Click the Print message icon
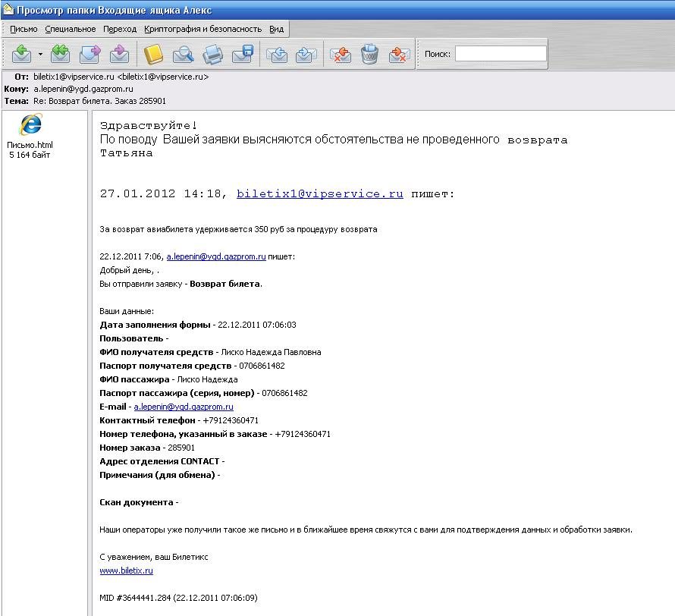Viewport: 675px width, 616px height. click(x=212, y=54)
